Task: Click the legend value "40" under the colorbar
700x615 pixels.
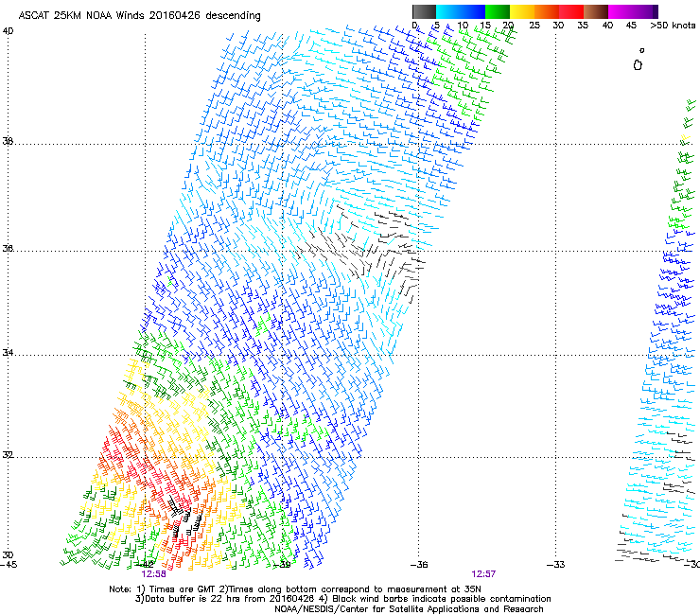Action: pos(607,26)
